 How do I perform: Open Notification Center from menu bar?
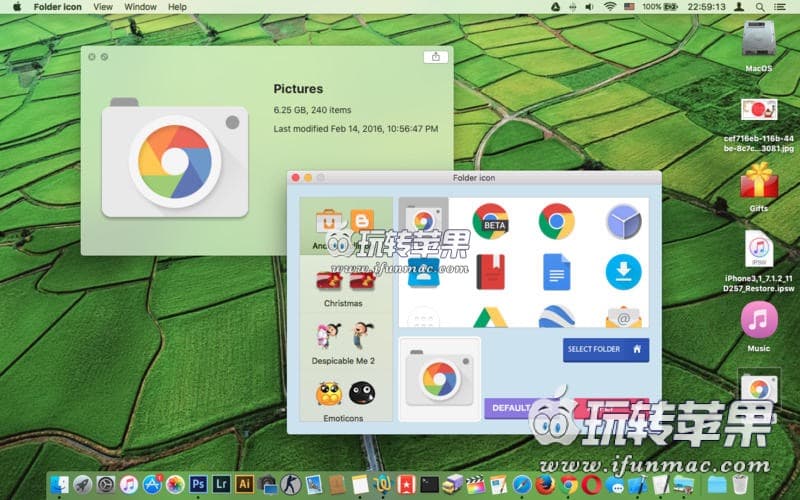pos(780,7)
